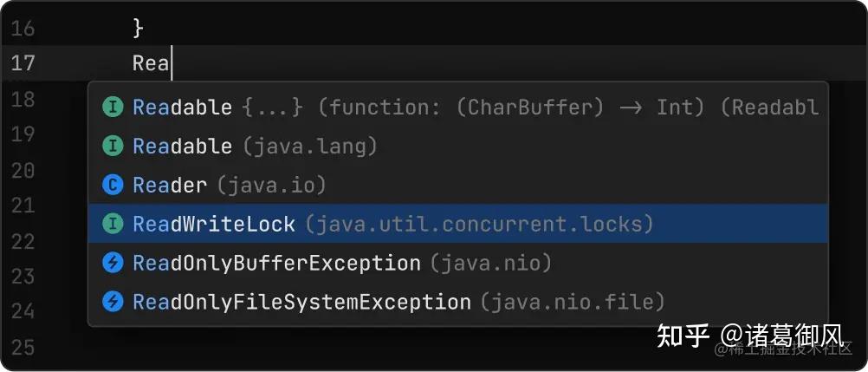Click the typed text "Rea" in the editor
868x372 pixels.
(151, 63)
